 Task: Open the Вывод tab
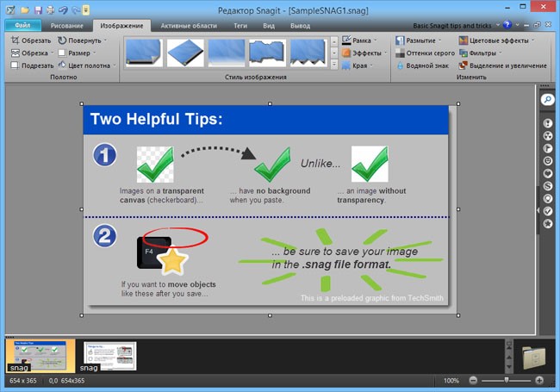pos(300,26)
